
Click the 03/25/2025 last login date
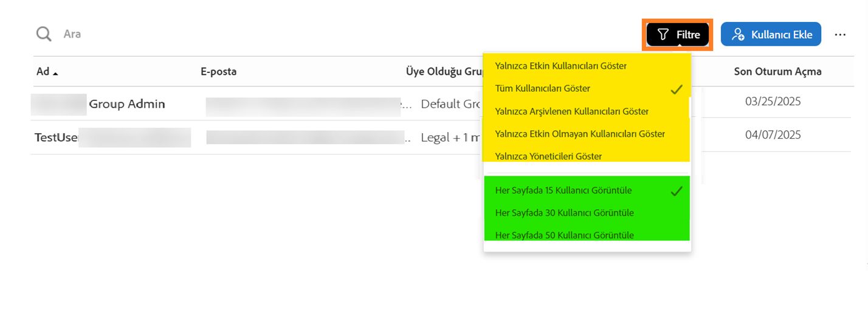pos(773,101)
